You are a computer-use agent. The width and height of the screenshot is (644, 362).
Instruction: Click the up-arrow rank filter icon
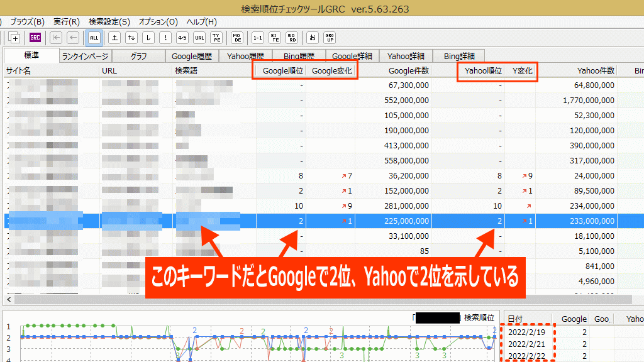point(114,38)
